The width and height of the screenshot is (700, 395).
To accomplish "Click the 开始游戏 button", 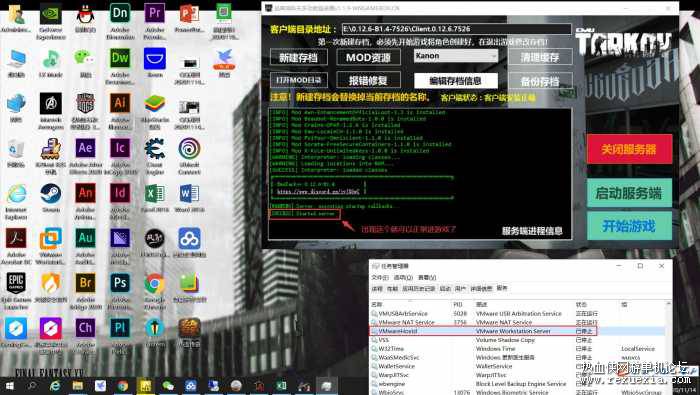I will tap(629, 226).
